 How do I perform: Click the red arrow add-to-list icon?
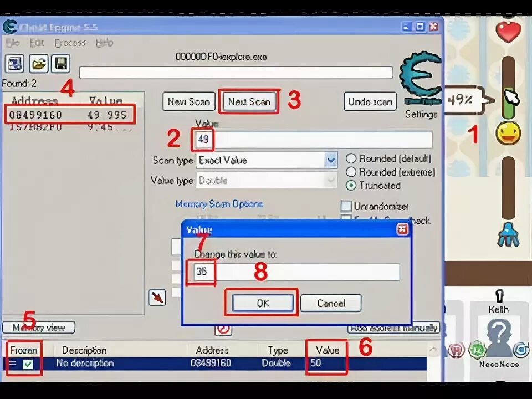(x=157, y=298)
